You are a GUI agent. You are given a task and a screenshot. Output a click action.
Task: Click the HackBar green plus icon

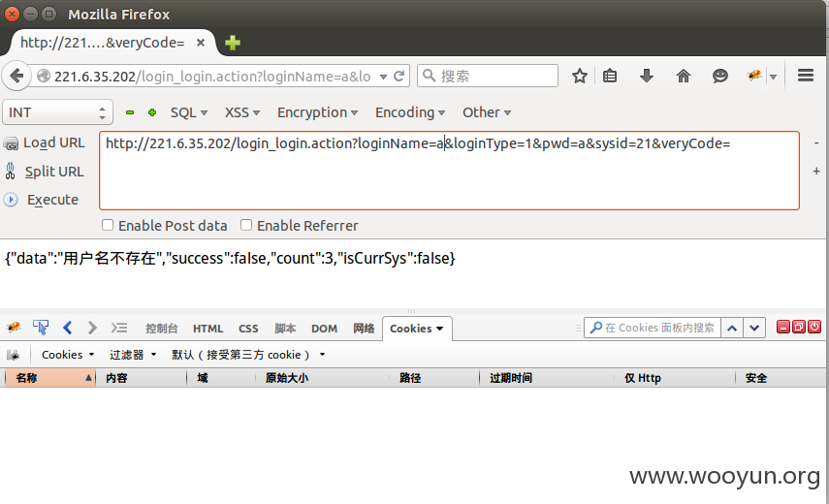(x=152, y=112)
